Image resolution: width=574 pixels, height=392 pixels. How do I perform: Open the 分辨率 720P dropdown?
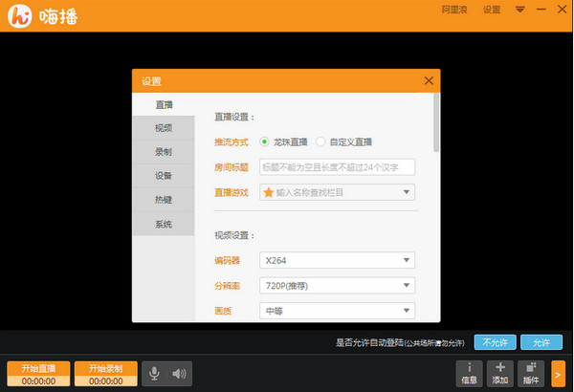click(408, 286)
